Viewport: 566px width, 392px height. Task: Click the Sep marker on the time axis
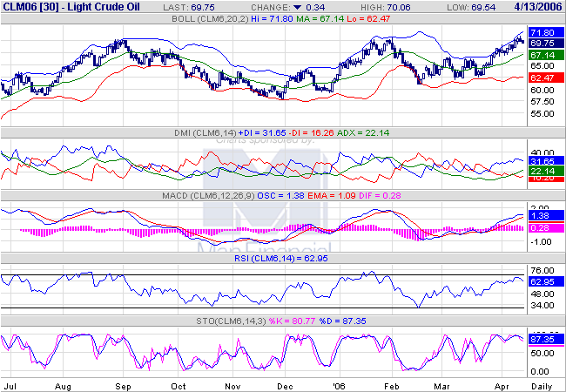pyautogui.click(x=123, y=383)
